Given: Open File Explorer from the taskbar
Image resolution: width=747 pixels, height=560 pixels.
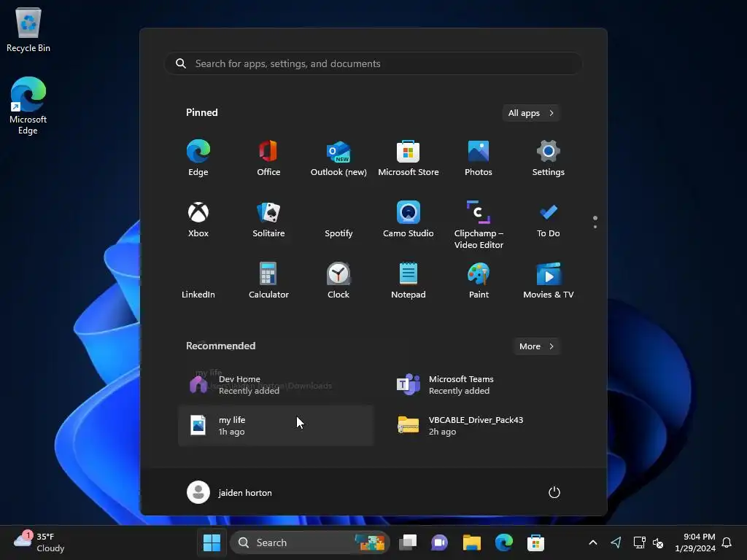Looking at the screenshot, I should point(472,542).
